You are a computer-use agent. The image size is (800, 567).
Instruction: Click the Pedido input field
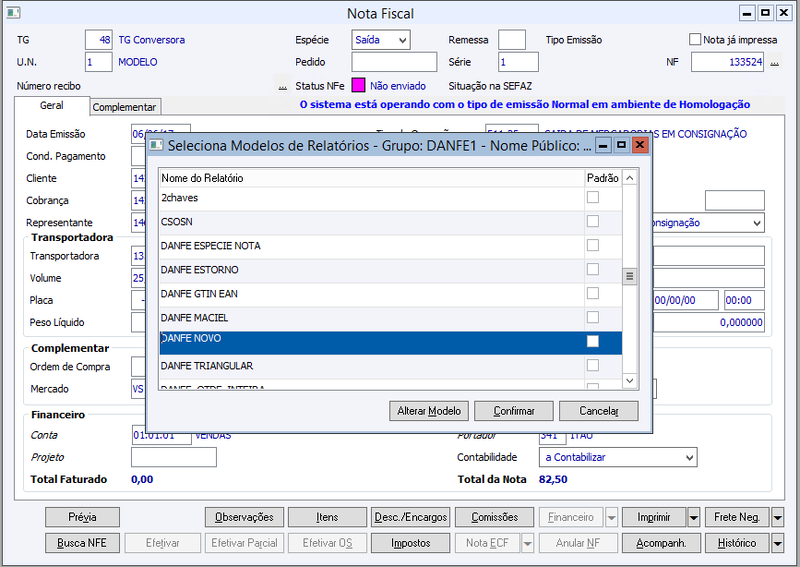(x=394, y=62)
